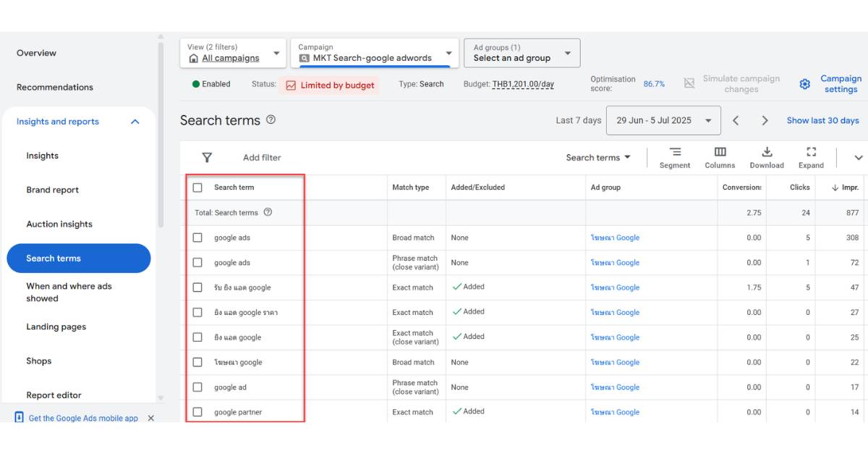868x454 pixels.
Task: Open the Insights page
Action: tap(42, 156)
